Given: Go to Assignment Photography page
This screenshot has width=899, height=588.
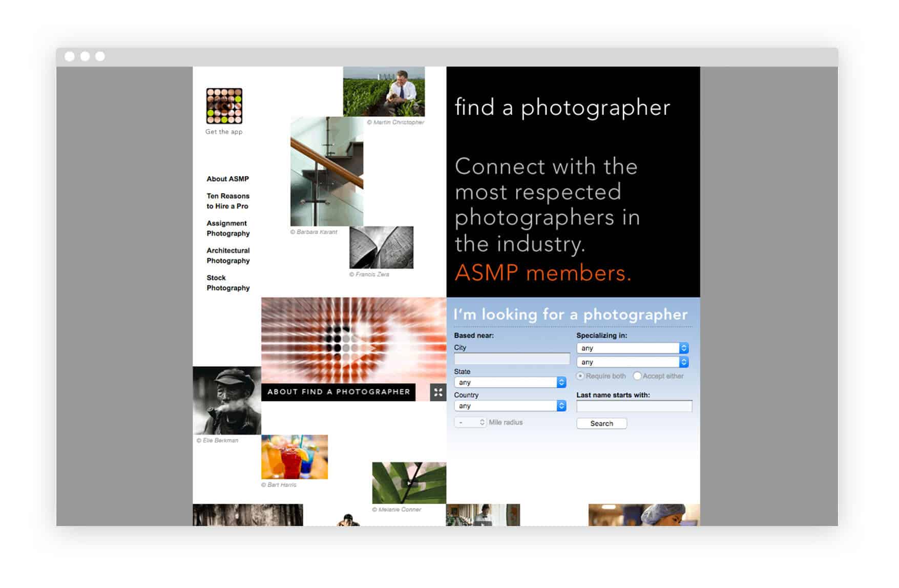Looking at the screenshot, I should [228, 228].
